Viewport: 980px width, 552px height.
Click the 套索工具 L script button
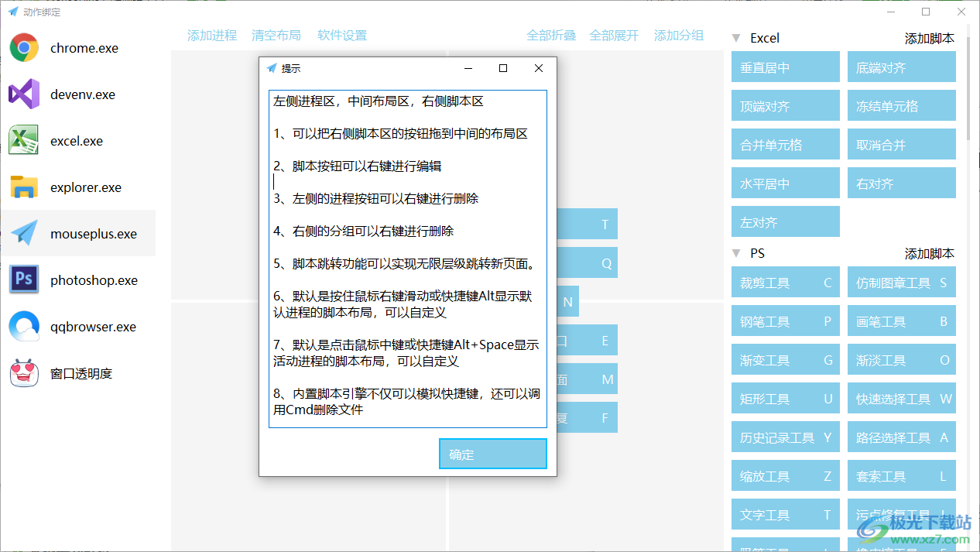(902, 475)
